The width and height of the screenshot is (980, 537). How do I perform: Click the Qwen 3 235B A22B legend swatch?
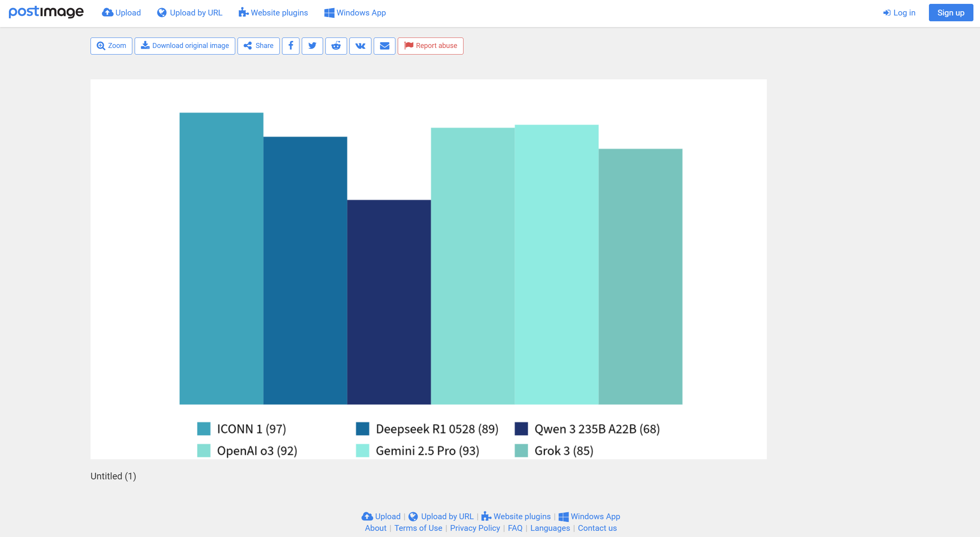pos(521,429)
